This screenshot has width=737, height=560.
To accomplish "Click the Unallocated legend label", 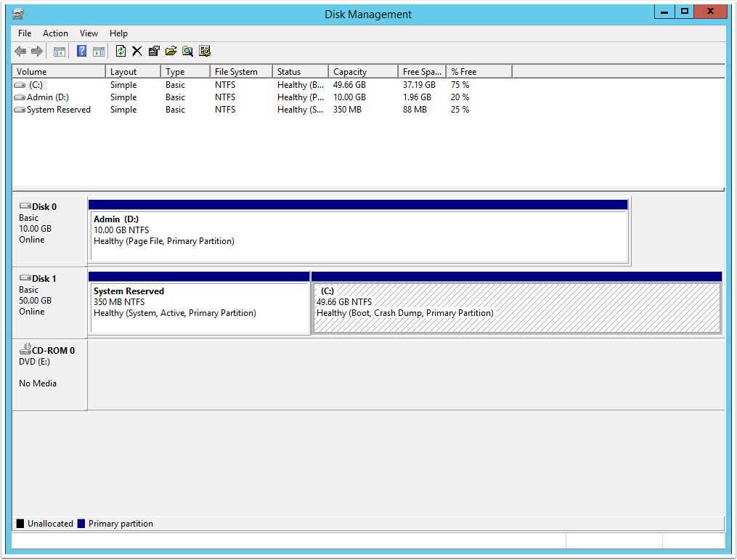I will tap(50, 524).
